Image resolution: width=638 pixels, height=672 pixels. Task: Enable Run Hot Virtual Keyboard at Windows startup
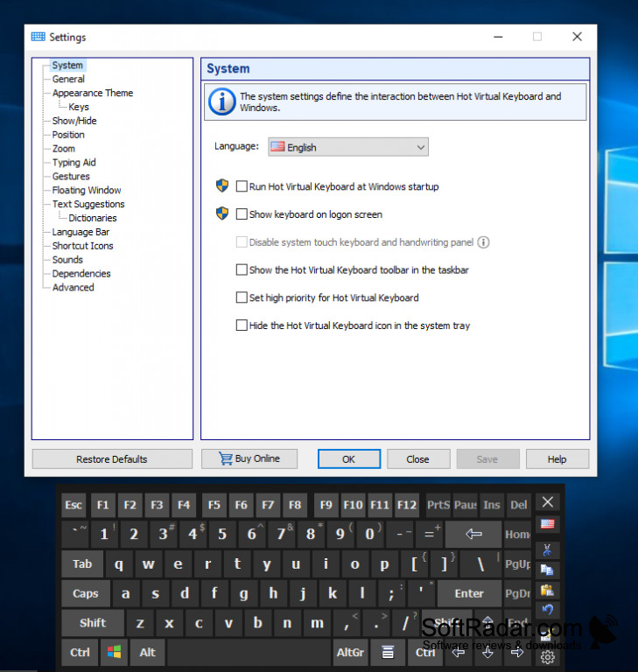(338, 186)
